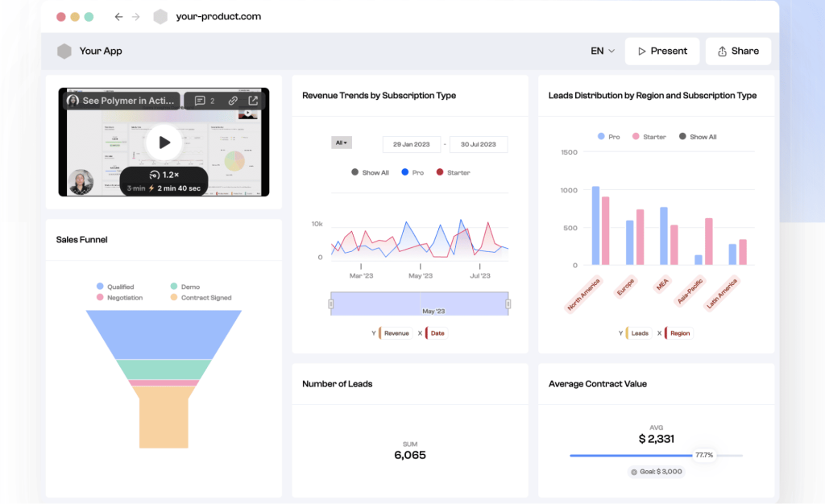Click the Share button

point(738,51)
